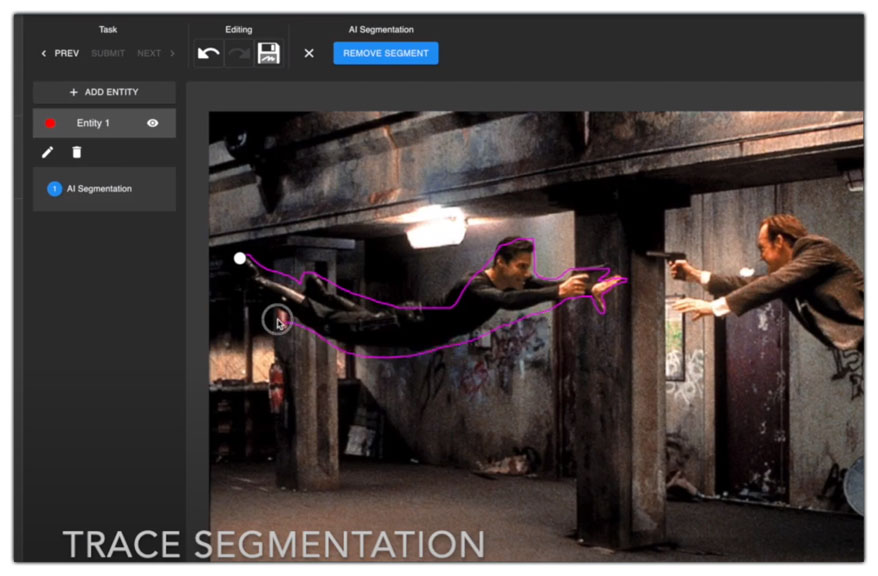The width and height of the screenshot is (878, 576).
Task: Click the blue REMOVE SEGMENT button
Action: click(385, 53)
